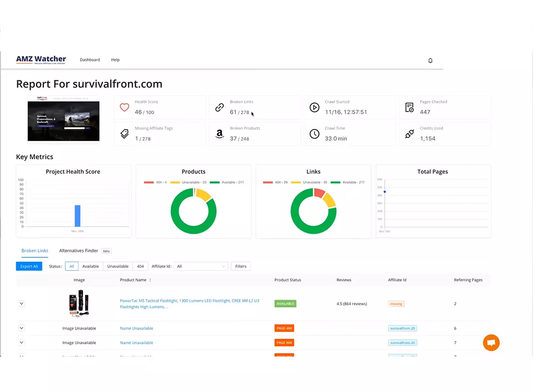This screenshot has height=392, width=533.
Task: Click the beta label beside Alternatives Finder
Action: click(x=107, y=251)
